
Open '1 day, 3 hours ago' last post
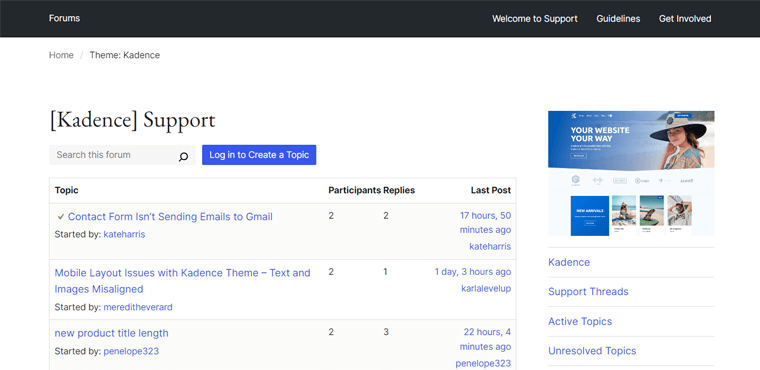pos(473,272)
